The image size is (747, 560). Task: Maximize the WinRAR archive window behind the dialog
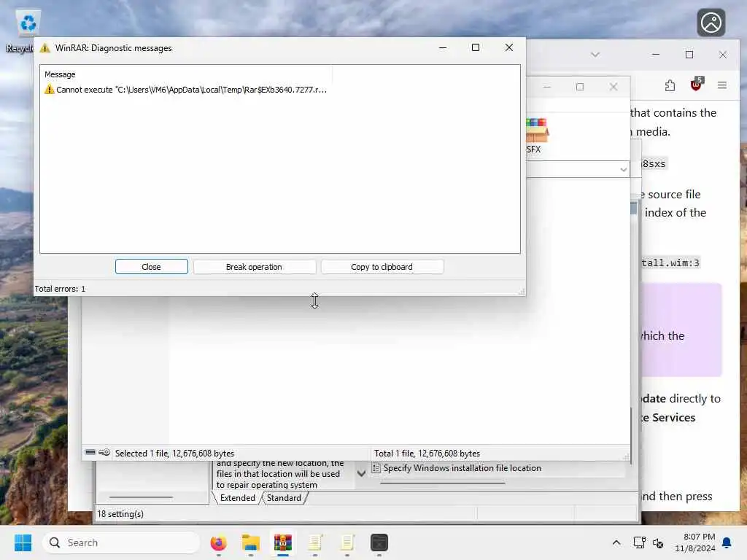tap(580, 87)
